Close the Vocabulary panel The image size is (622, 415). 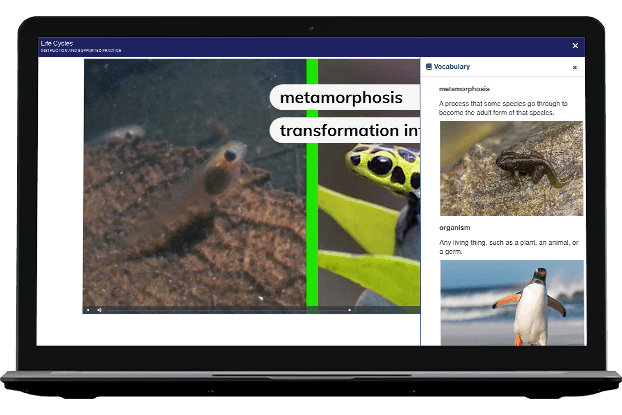coord(574,67)
